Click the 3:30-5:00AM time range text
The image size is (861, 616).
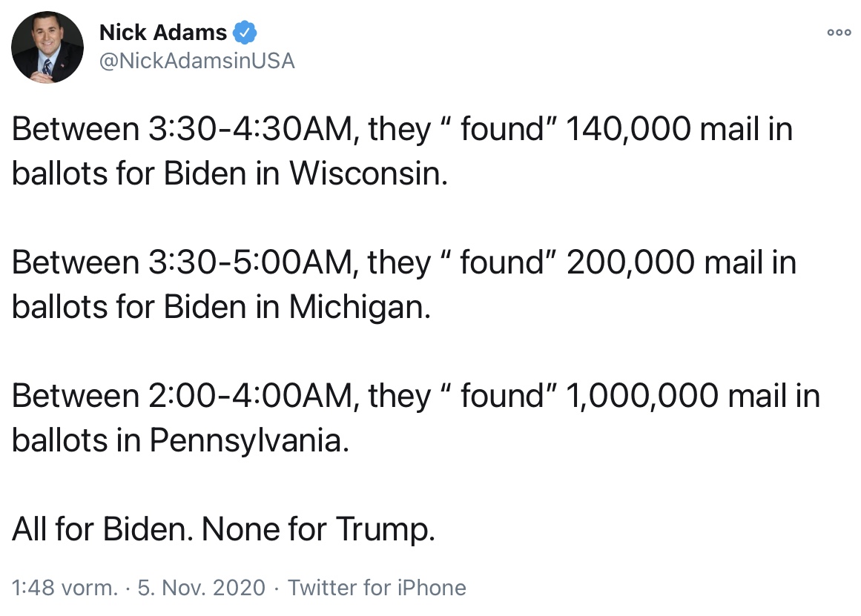tap(245, 263)
